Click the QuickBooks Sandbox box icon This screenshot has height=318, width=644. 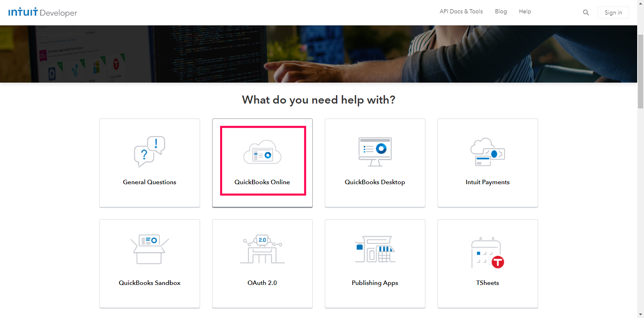tap(150, 249)
